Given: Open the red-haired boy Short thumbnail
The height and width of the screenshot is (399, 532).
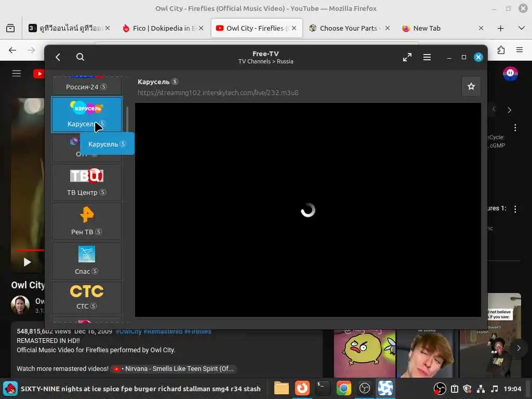Looking at the screenshot, I should pos(427,353).
